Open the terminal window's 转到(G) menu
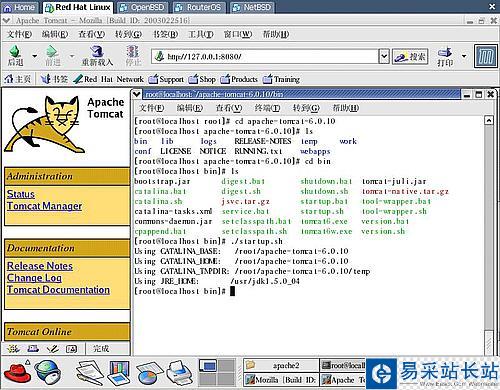 tap(306, 108)
